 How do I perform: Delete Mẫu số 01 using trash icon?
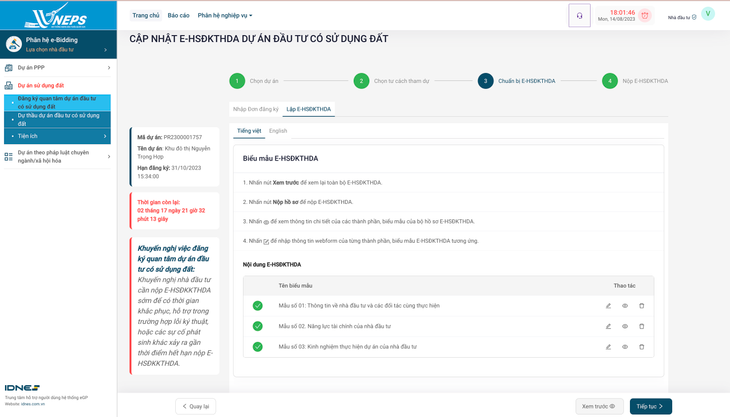click(x=642, y=306)
